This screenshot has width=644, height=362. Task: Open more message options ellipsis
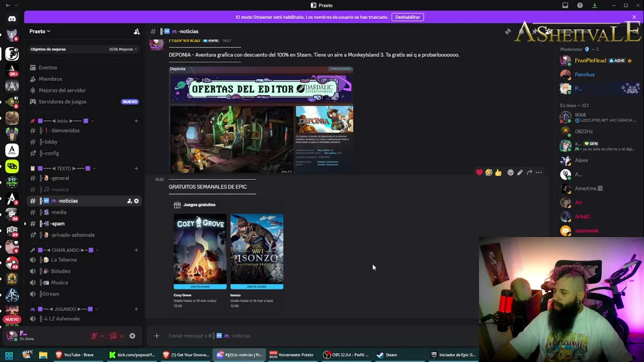[539, 172]
